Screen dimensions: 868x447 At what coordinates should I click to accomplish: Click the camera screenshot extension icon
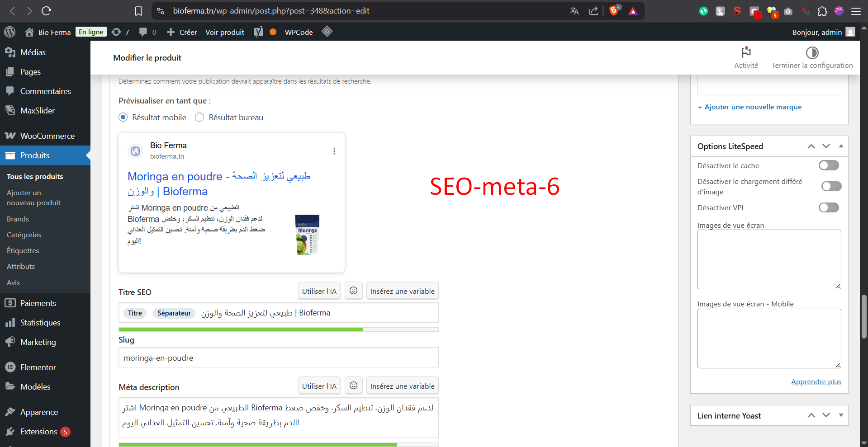pyautogui.click(x=788, y=11)
